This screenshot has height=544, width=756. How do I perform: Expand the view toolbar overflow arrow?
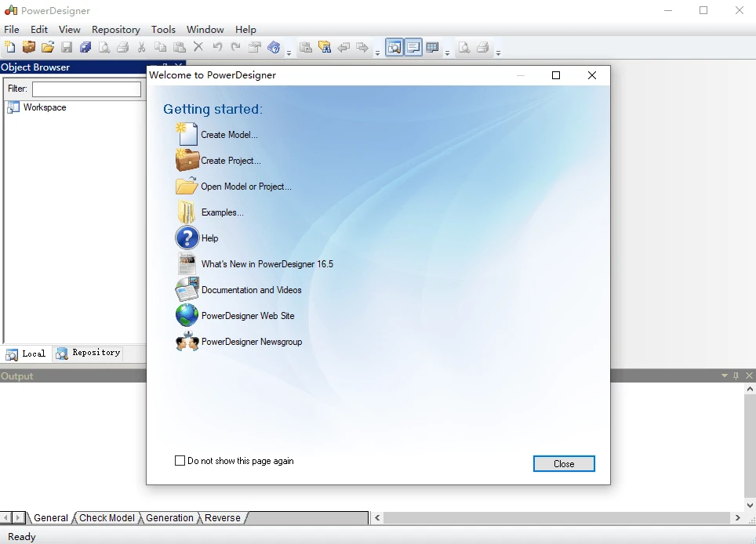point(447,53)
